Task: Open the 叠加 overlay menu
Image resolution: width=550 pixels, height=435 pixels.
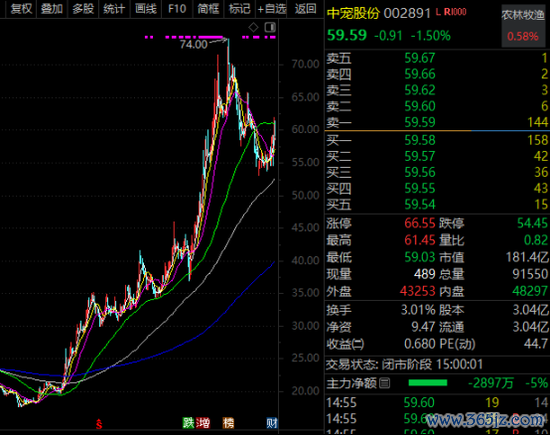Action: point(52,8)
